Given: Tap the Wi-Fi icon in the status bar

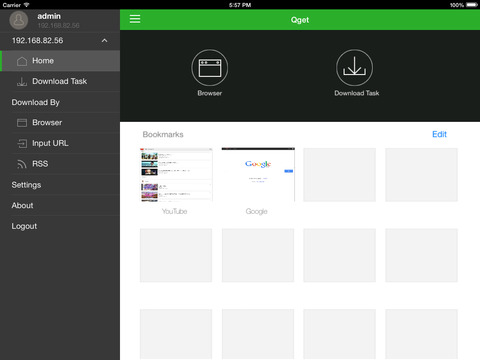Looking at the screenshot, I should tap(27, 5).
